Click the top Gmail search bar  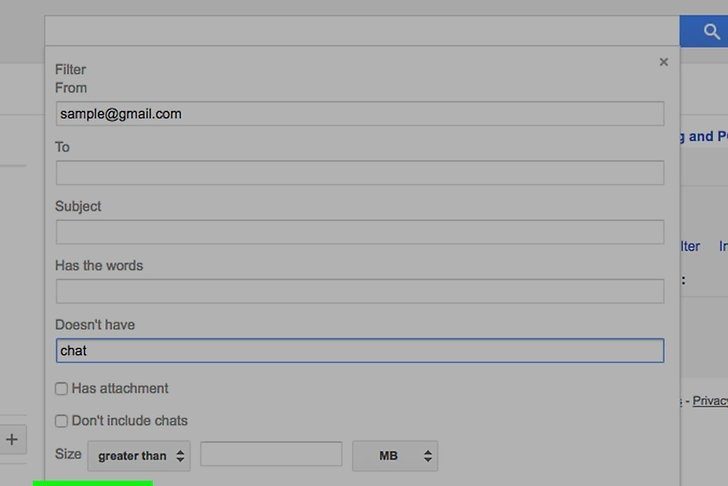pos(361,31)
